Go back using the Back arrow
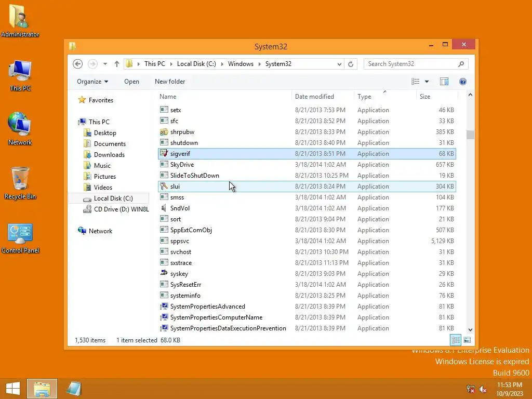The height and width of the screenshot is (399, 532). point(78,64)
